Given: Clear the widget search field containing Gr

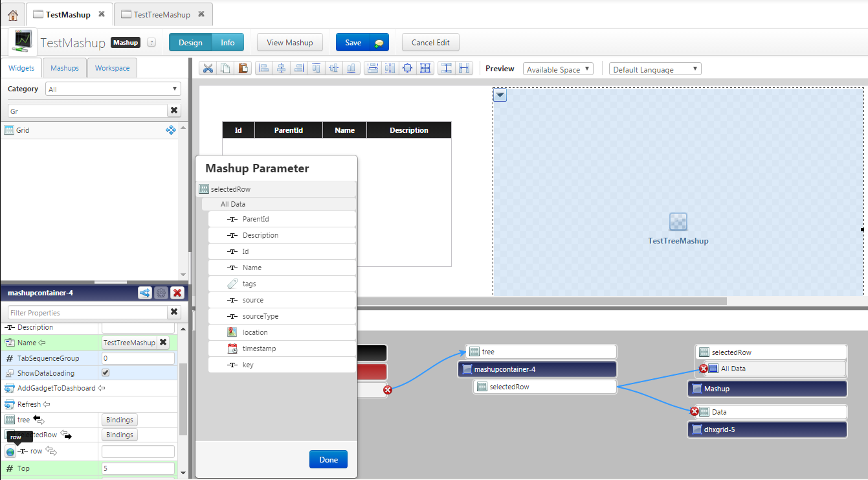Looking at the screenshot, I should [x=174, y=111].
